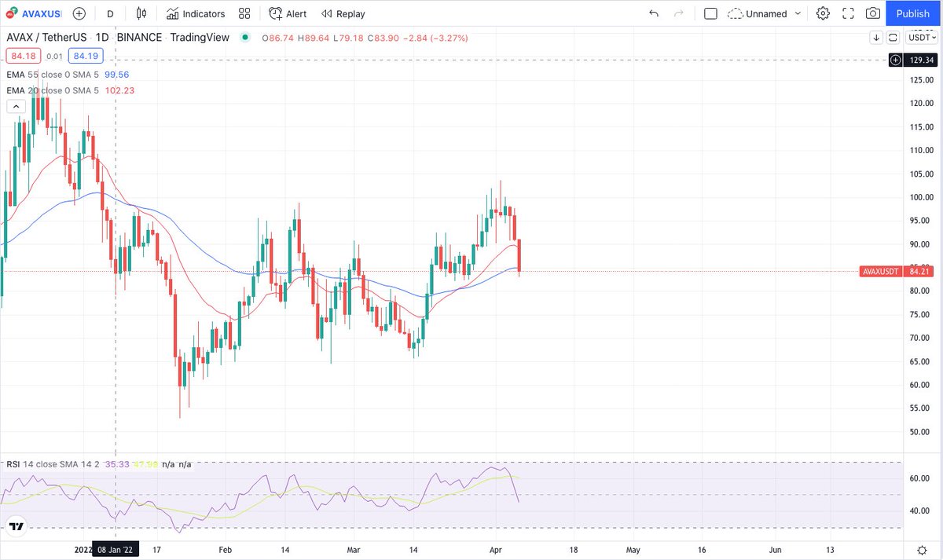Screen dimensions: 943x560
Task: Expand the Unnamed layout dropdown chevron
Action: 798,13
